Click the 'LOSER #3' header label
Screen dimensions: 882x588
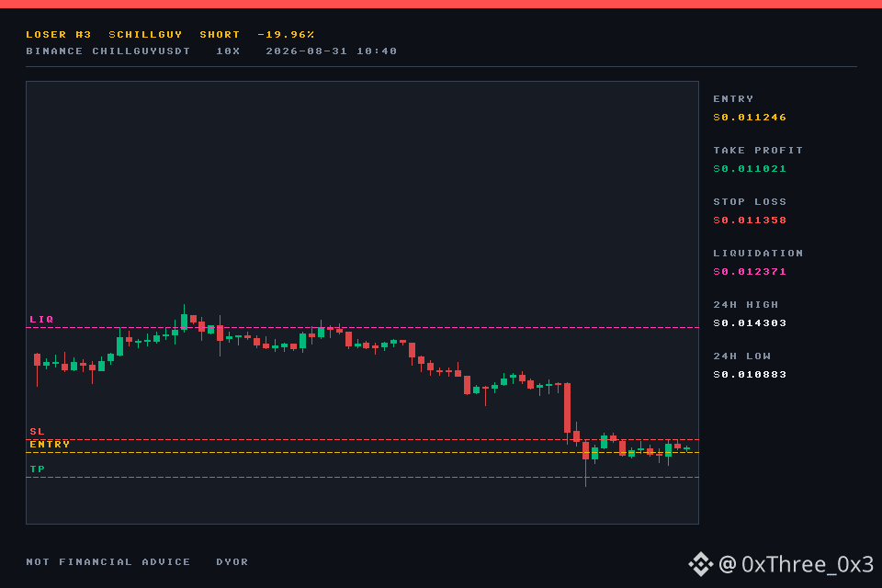coord(59,34)
